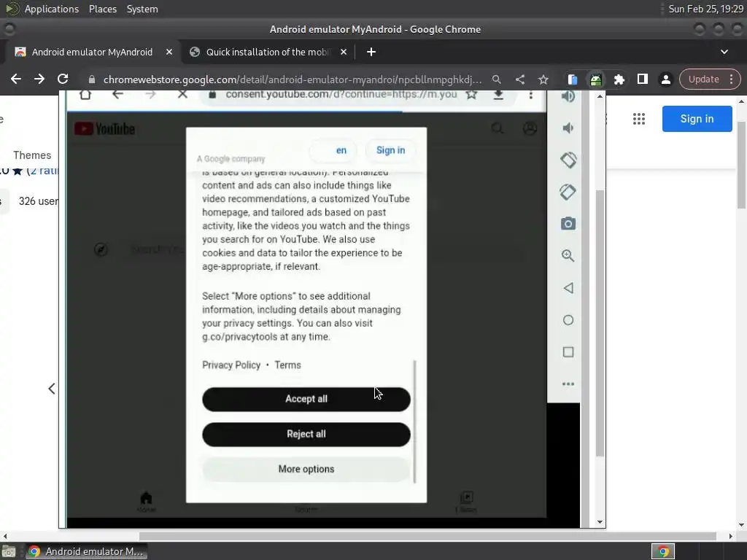The width and height of the screenshot is (747, 560).
Task: Bookmark star in emulated browser
Action: [x=472, y=94]
